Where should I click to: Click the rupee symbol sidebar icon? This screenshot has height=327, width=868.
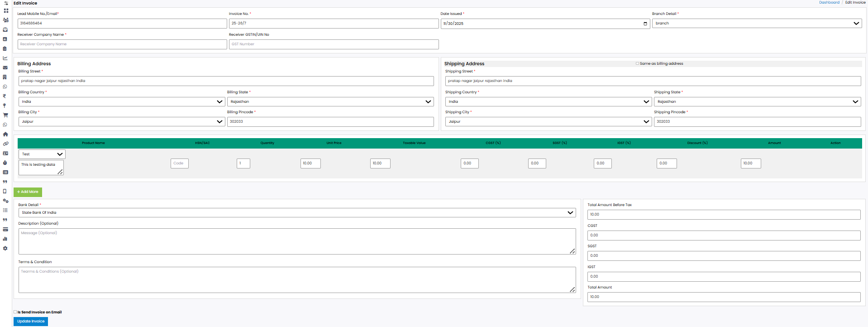pos(5,96)
